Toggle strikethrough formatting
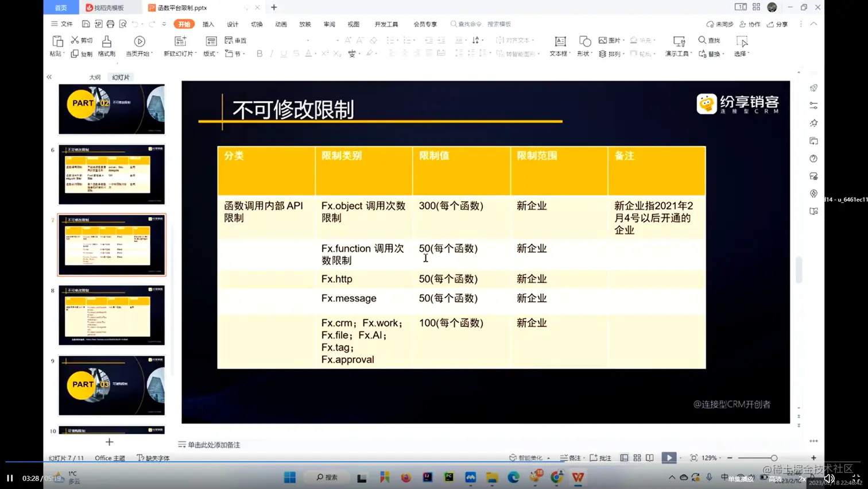Viewport: 868px width, 489px height. (296, 53)
